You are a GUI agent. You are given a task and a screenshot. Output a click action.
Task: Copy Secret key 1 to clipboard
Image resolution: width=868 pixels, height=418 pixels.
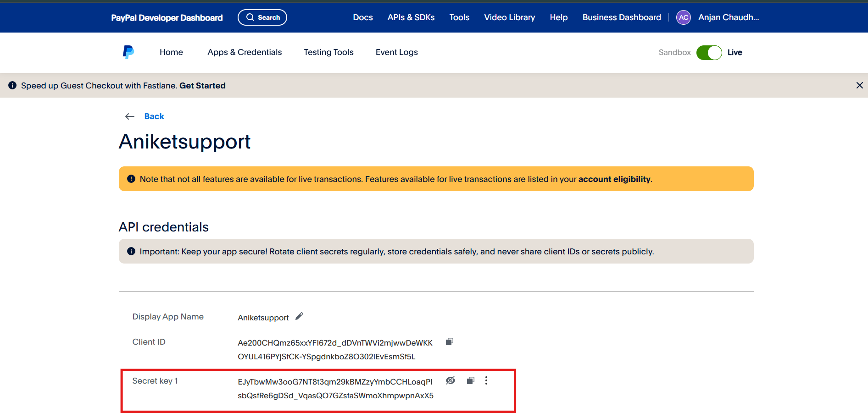470,380
